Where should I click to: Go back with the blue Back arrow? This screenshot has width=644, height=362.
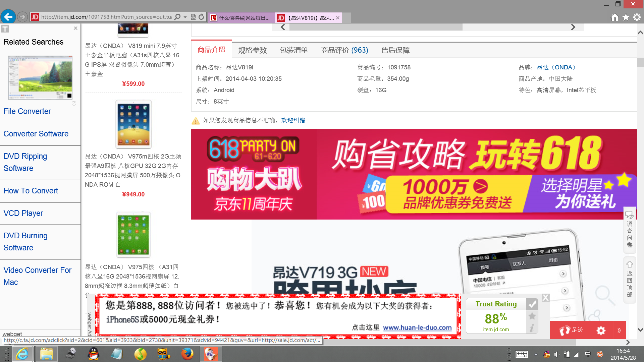click(8, 16)
